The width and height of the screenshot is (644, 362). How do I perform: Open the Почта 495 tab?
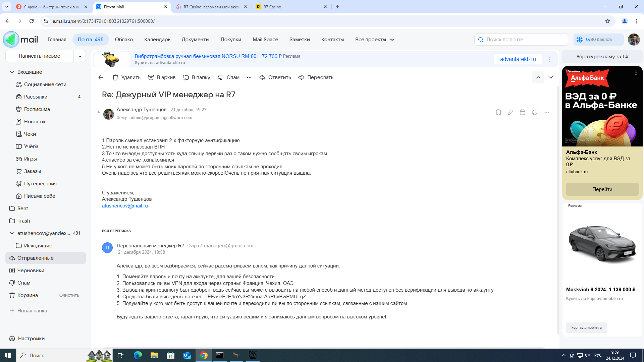[x=91, y=40]
